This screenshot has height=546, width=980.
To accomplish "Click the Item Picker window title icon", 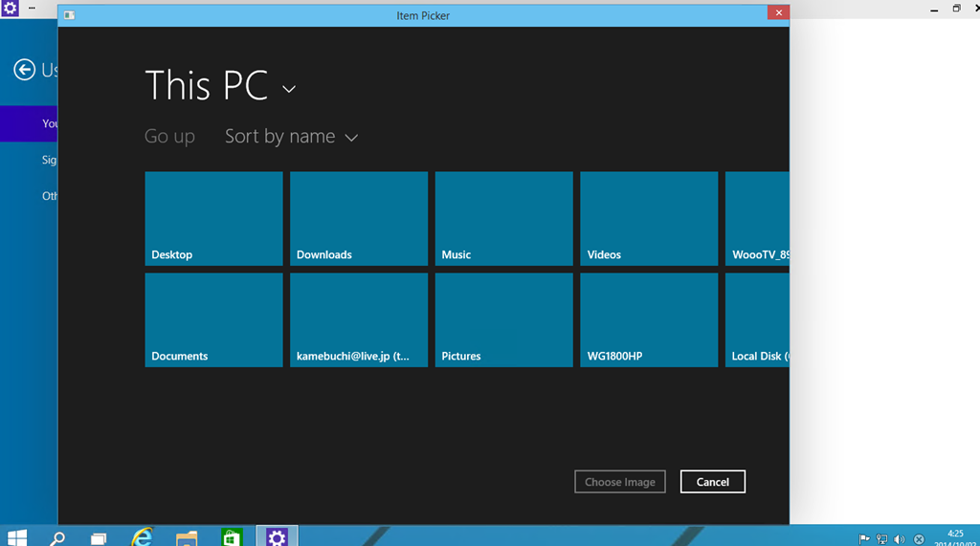I will coord(70,15).
